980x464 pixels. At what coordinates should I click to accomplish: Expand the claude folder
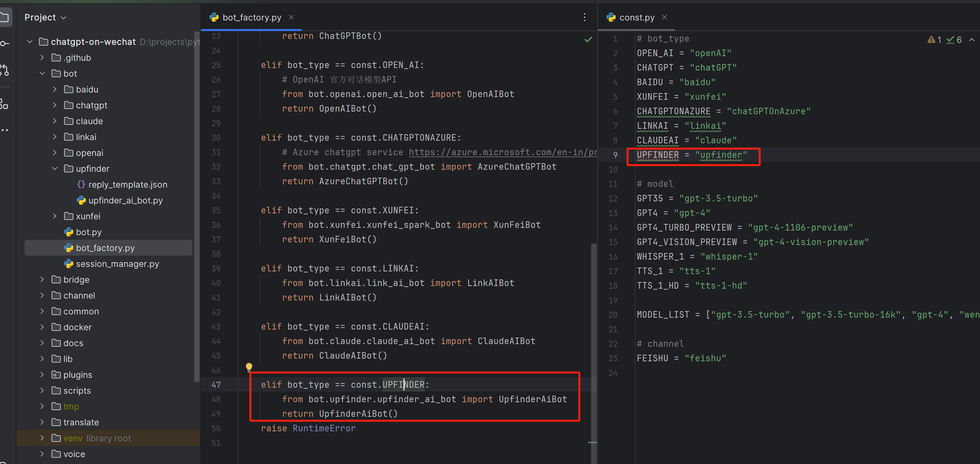point(55,121)
